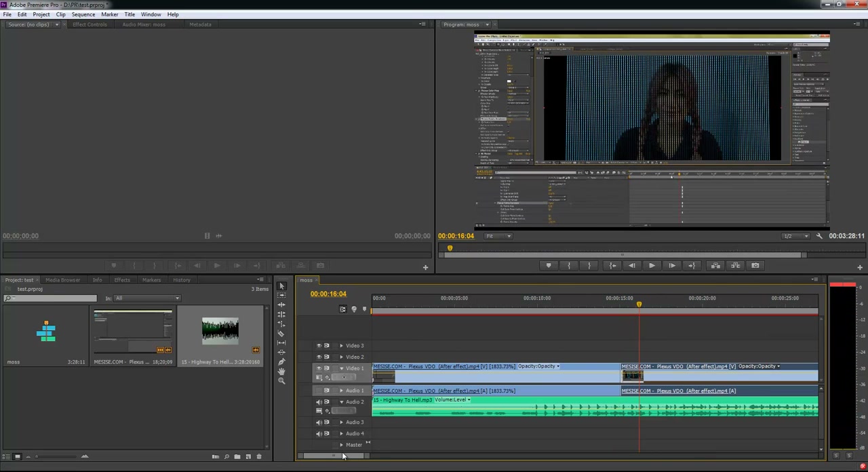
Task: Switch to Media Browser tab
Action: click(62, 280)
